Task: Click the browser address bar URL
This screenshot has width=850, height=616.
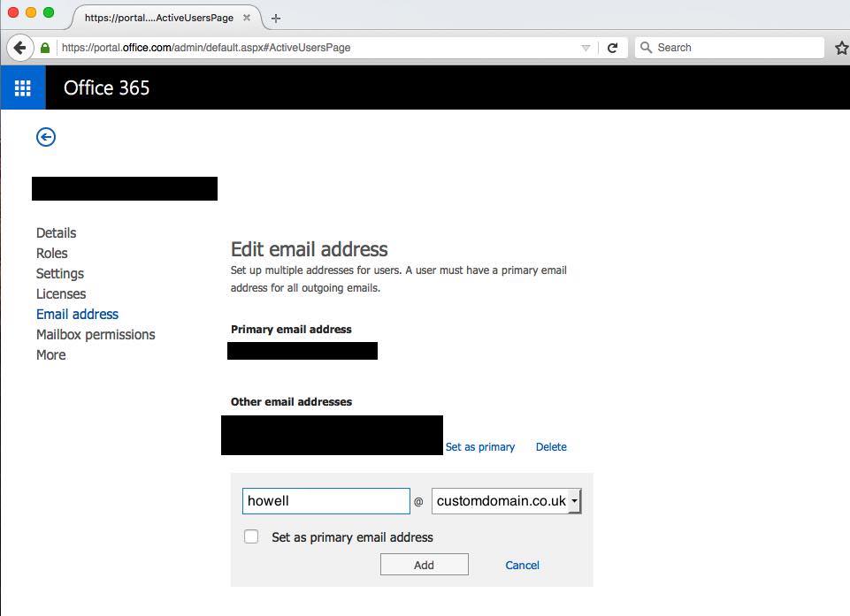Action: pyautogui.click(x=206, y=48)
